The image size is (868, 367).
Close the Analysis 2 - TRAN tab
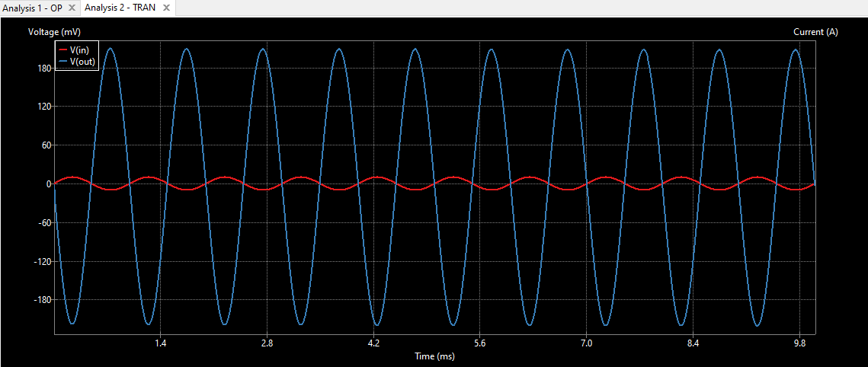(x=166, y=8)
